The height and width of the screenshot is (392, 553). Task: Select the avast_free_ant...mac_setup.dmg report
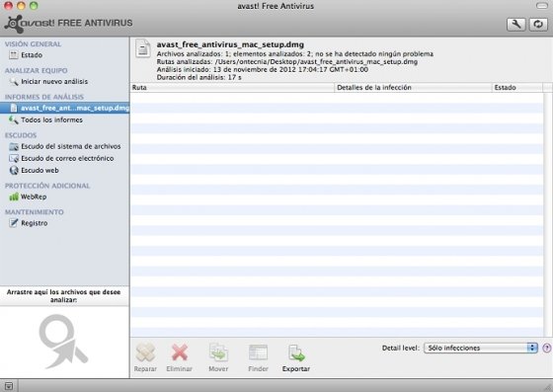click(x=65, y=108)
